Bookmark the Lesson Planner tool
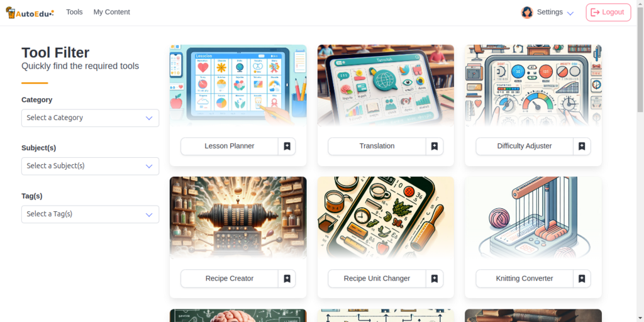Image resolution: width=644 pixels, height=322 pixels. click(x=287, y=146)
